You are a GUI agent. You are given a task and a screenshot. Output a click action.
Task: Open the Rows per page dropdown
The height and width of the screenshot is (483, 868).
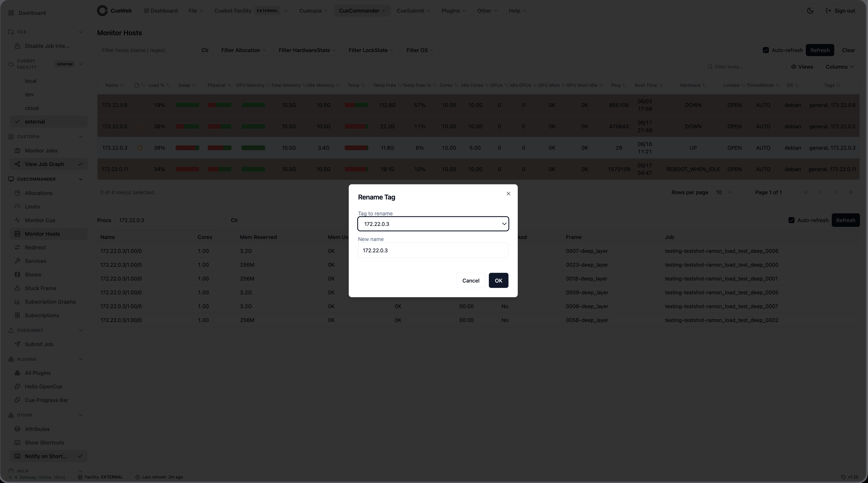pyautogui.click(x=724, y=192)
